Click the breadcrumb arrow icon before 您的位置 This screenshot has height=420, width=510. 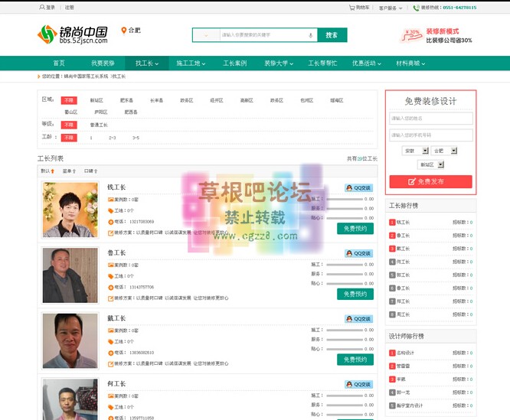(39, 77)
